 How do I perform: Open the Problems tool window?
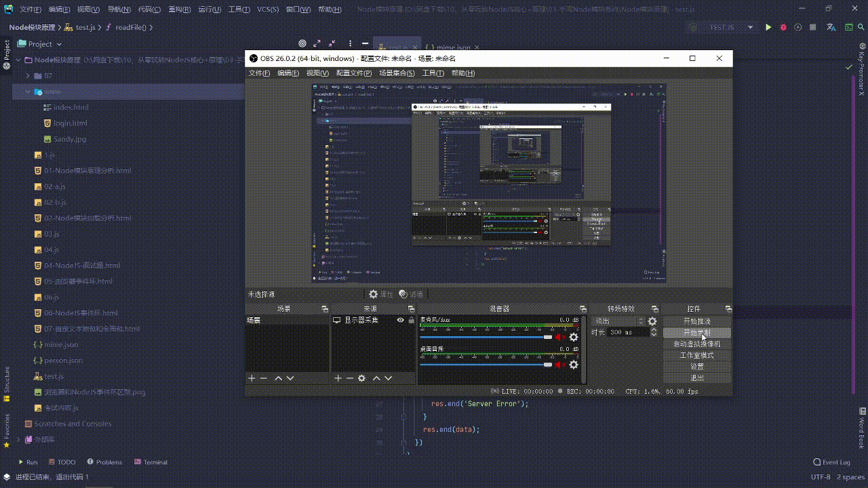tap(104, 462)
